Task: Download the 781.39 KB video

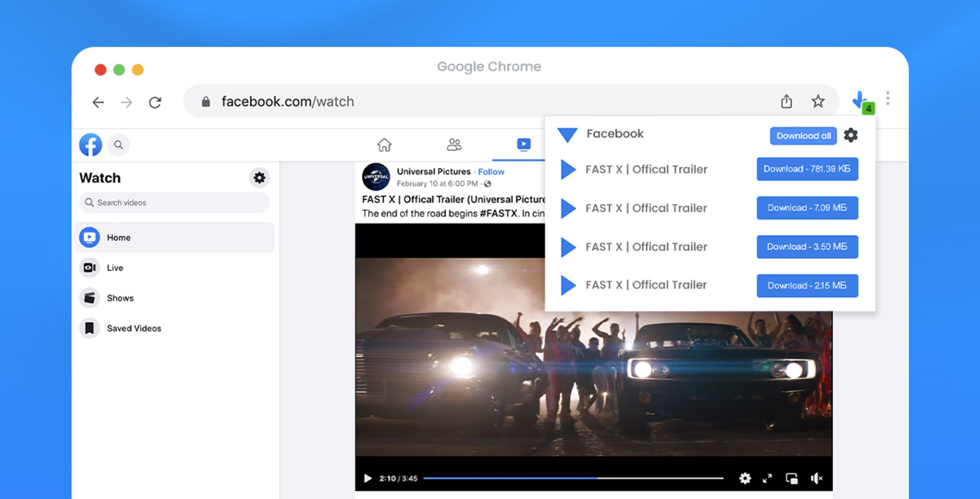Action: click(x=808, y=169)
